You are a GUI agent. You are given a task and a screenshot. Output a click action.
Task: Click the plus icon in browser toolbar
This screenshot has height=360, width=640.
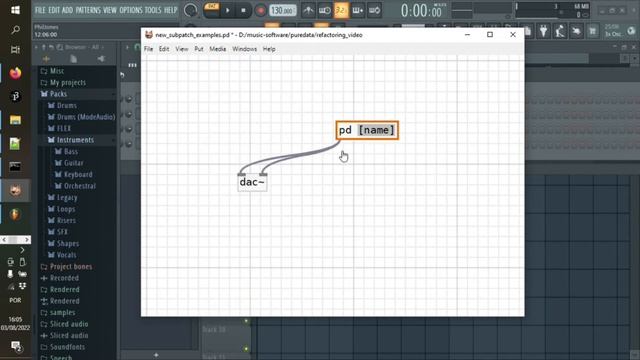(x=46, y=59)
